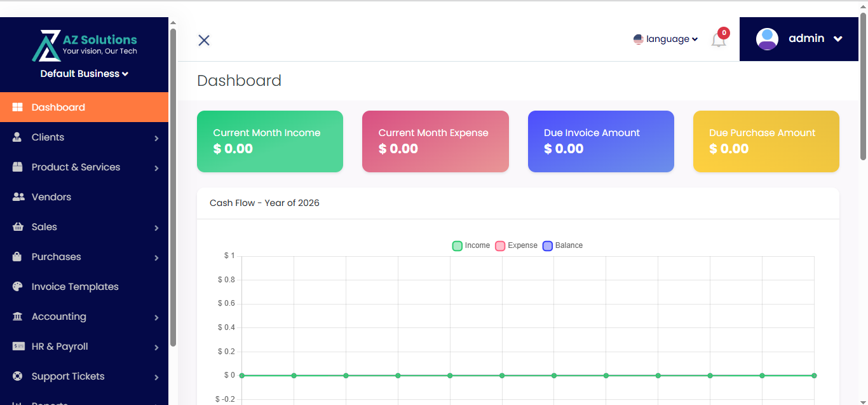
Task: Click the Vendors people icon
Action: pos(18,197)
